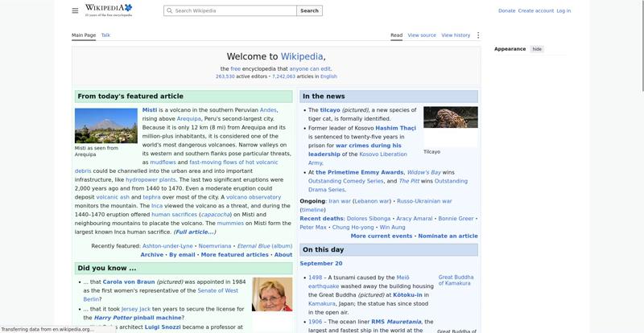Click the RMS Mauretania link
This screenshot has width=644, height=333.
(396, 322)
